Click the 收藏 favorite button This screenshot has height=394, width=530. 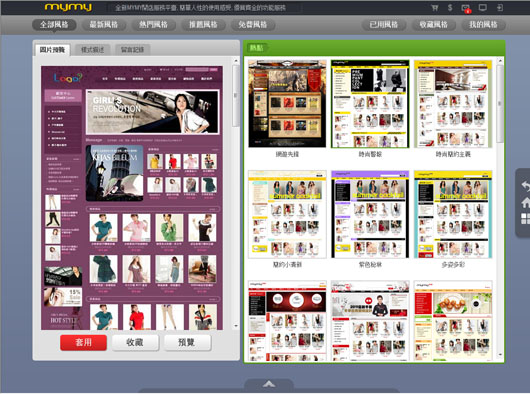pyautogui.click(x=135, y=342)
